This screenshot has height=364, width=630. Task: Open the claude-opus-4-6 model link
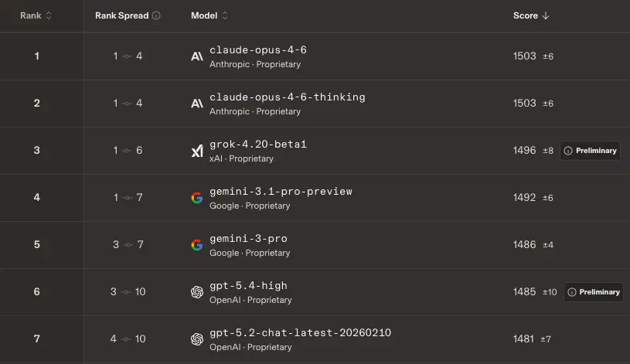point(258,50)
